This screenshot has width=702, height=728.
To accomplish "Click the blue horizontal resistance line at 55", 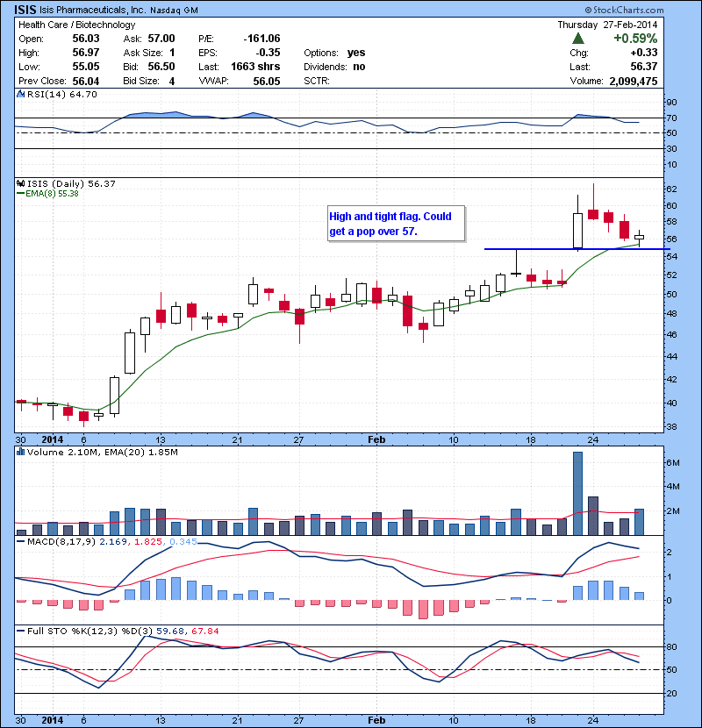I will [577, 249].
